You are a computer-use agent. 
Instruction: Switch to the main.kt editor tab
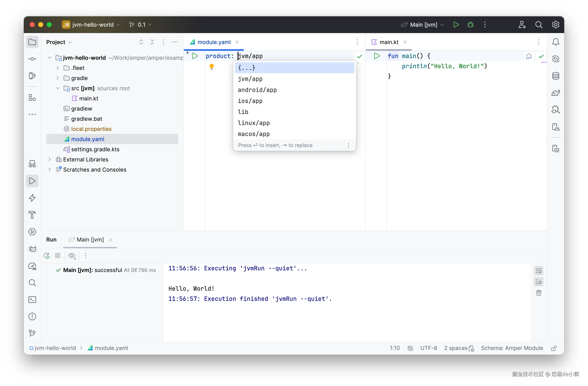pyautogui.click(x=389, y=42)
